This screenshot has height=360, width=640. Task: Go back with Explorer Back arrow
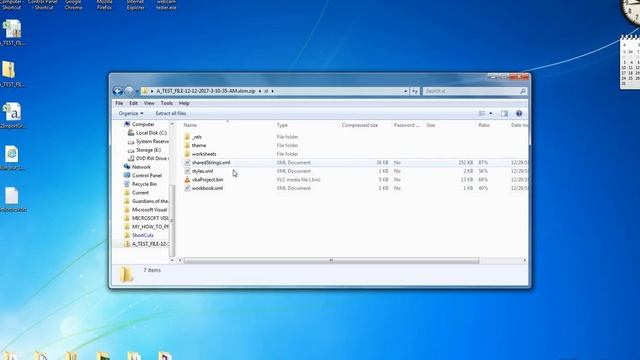pos(118,91)
